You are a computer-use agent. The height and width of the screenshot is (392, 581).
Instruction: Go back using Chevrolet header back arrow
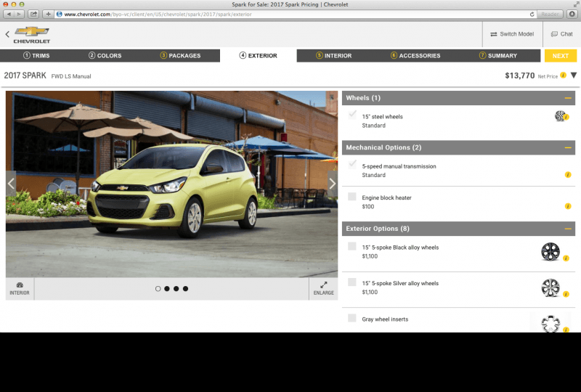point(7,34)
